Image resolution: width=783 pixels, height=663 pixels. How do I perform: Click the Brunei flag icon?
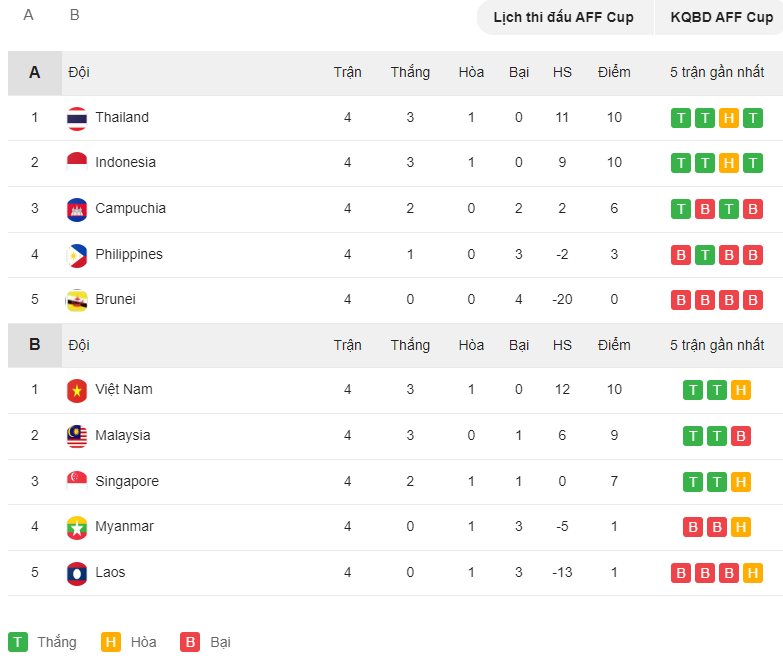pyautogui.click(x=77, y=300)
